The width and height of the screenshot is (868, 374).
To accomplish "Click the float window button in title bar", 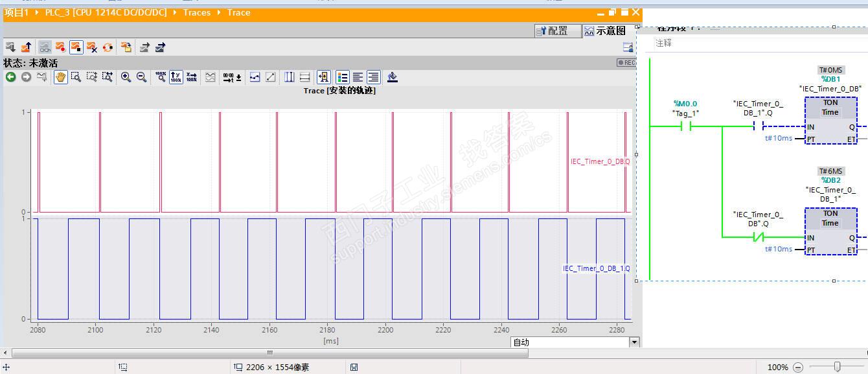I will (x=612, y=12).
